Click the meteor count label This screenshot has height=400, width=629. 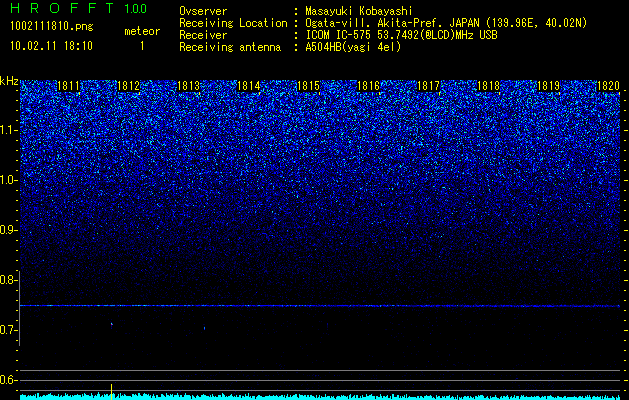click(x=142, y=31)
